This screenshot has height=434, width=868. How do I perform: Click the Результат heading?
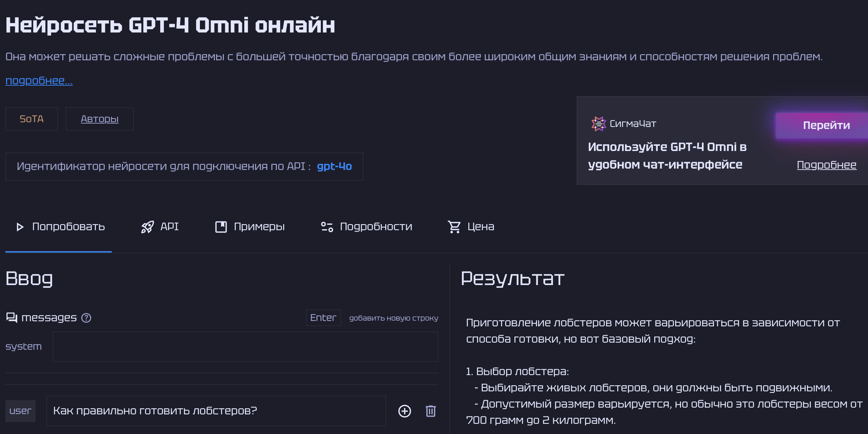512,279
